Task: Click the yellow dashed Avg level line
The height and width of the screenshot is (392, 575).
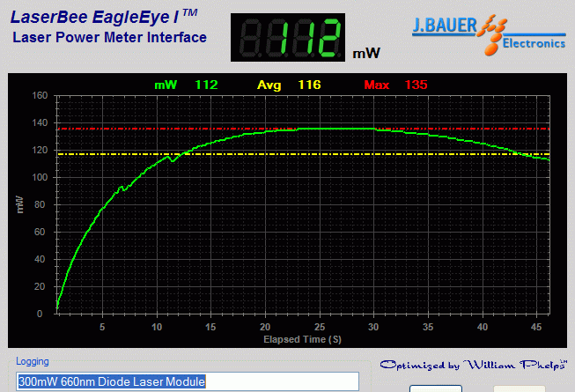Action: tap(304, 154)
